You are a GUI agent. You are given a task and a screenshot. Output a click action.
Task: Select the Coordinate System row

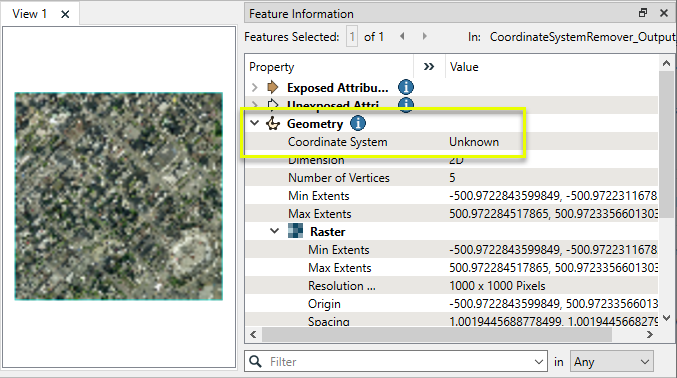[451, 142]
